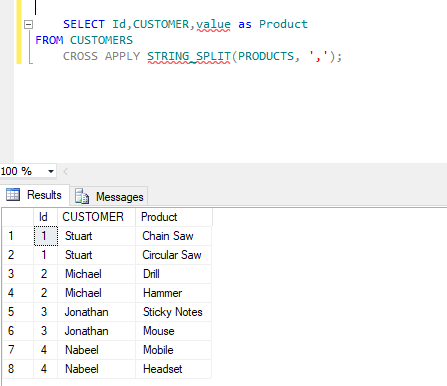This screenshot has width=447, height=386.
Task: Click the select-all corner of results grid
Action: click(x=18, y=217)
